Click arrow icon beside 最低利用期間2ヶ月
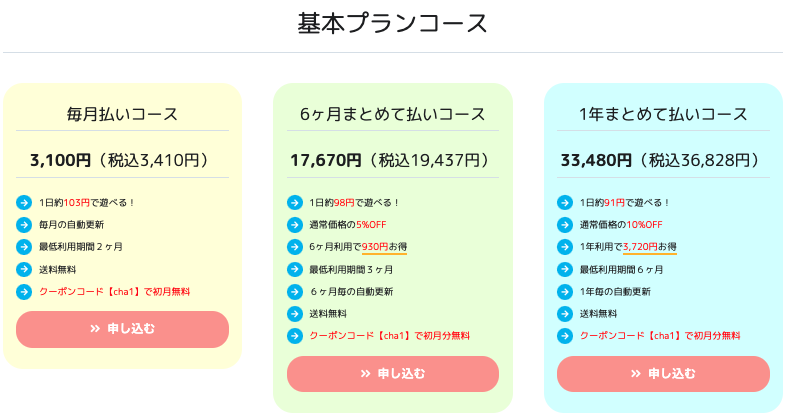 click(x=24, y=247)
